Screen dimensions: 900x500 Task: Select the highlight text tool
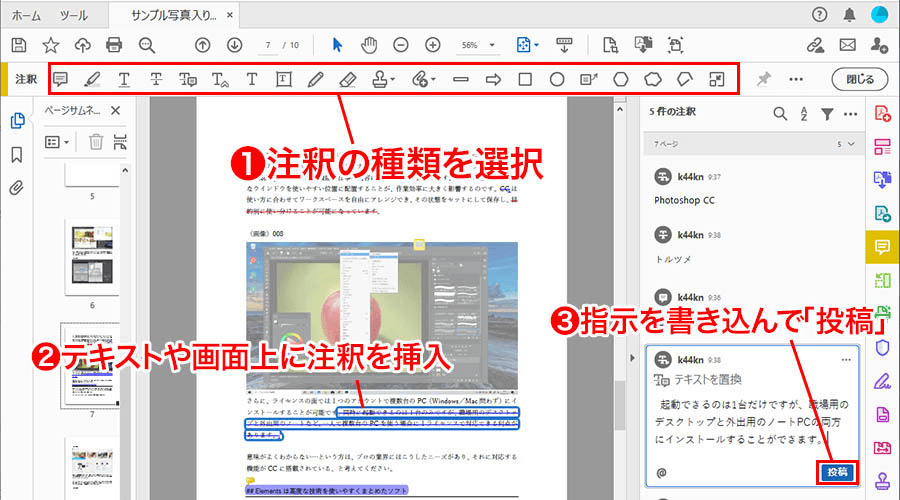point(92,79)
